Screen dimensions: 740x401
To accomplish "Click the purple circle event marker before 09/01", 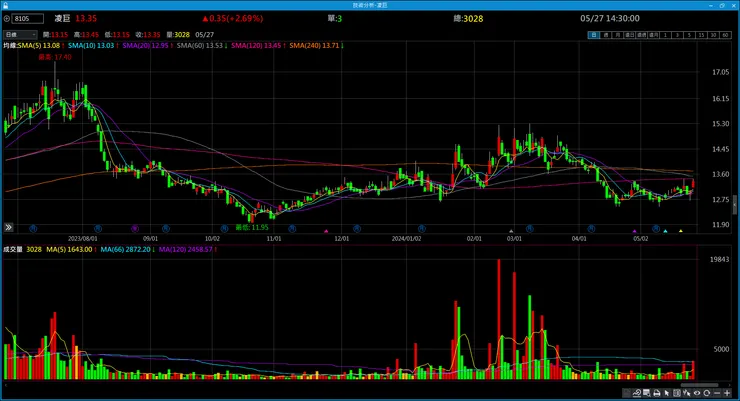I will (x=135, y=228).
